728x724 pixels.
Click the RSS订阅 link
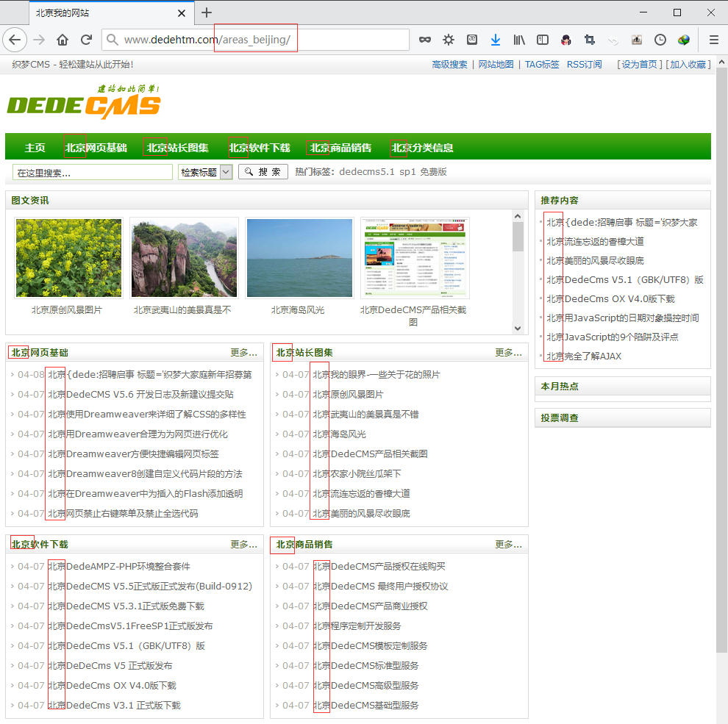pyautogui.click(x=584, y=65)
